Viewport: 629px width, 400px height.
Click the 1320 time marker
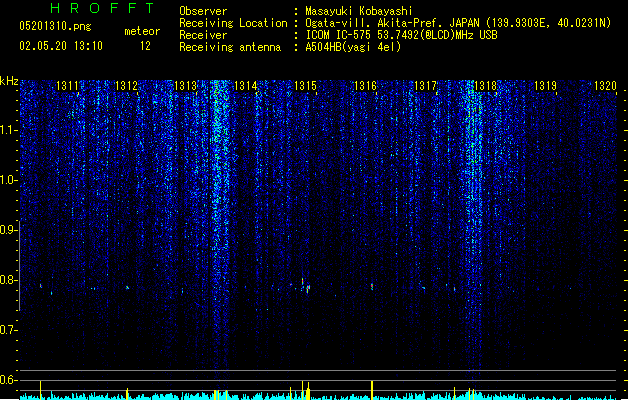click(605, 86)
